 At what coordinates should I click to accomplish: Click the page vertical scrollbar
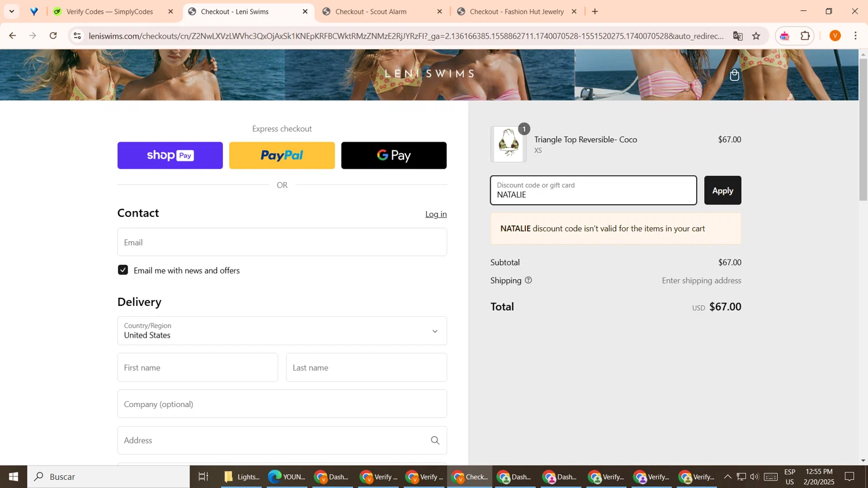point(863,130)
